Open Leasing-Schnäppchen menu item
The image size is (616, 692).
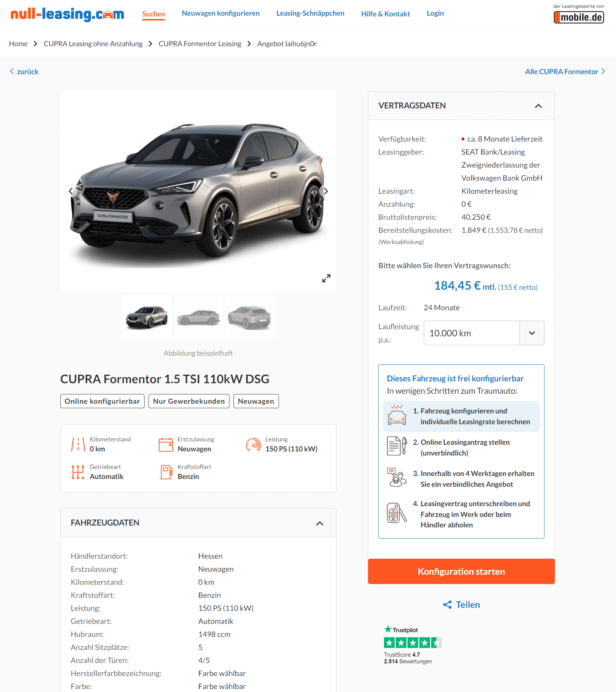coord(310,13)
